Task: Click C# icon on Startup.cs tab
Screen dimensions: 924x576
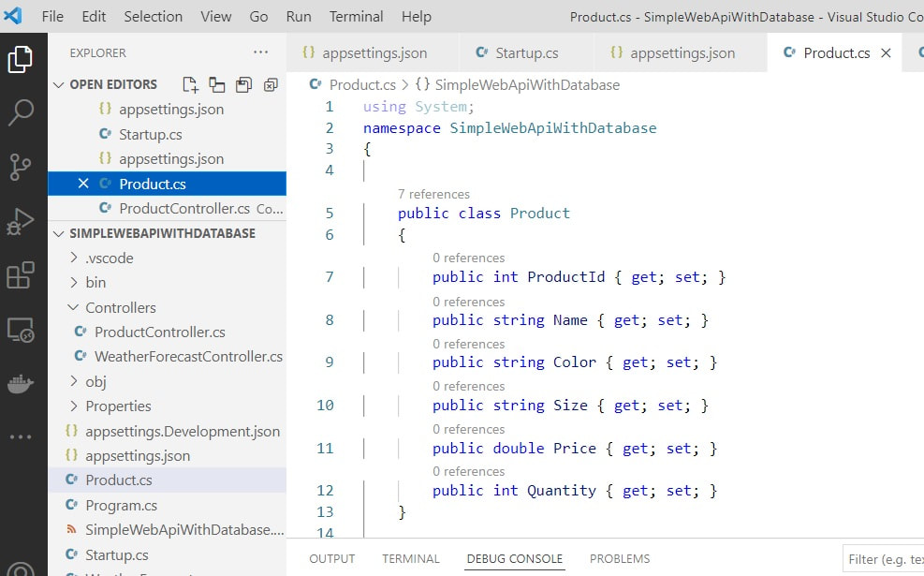Action: point(481,52)
